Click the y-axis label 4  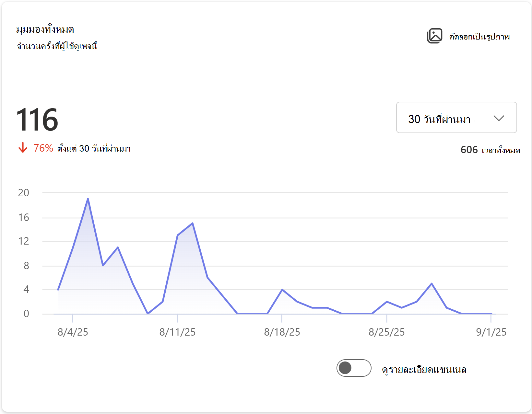26,289
